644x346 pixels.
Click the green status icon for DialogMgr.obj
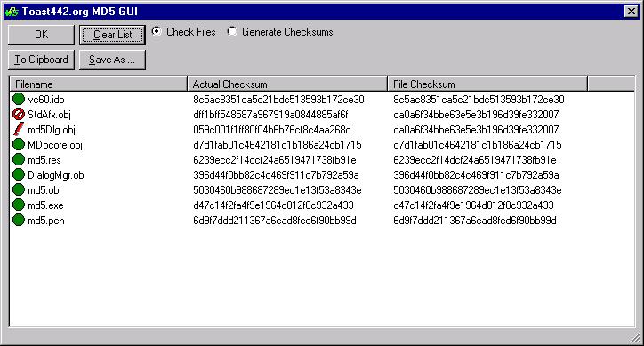pos(19,174)
